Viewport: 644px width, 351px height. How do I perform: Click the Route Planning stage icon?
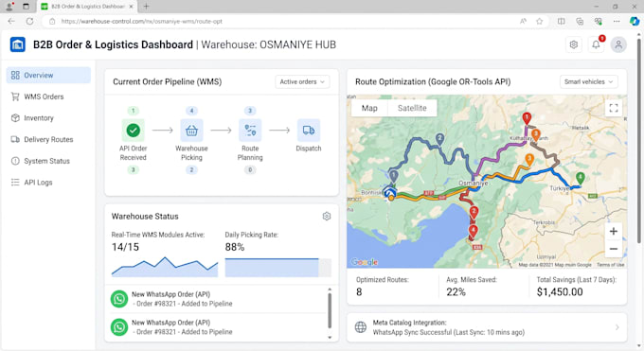250,131
